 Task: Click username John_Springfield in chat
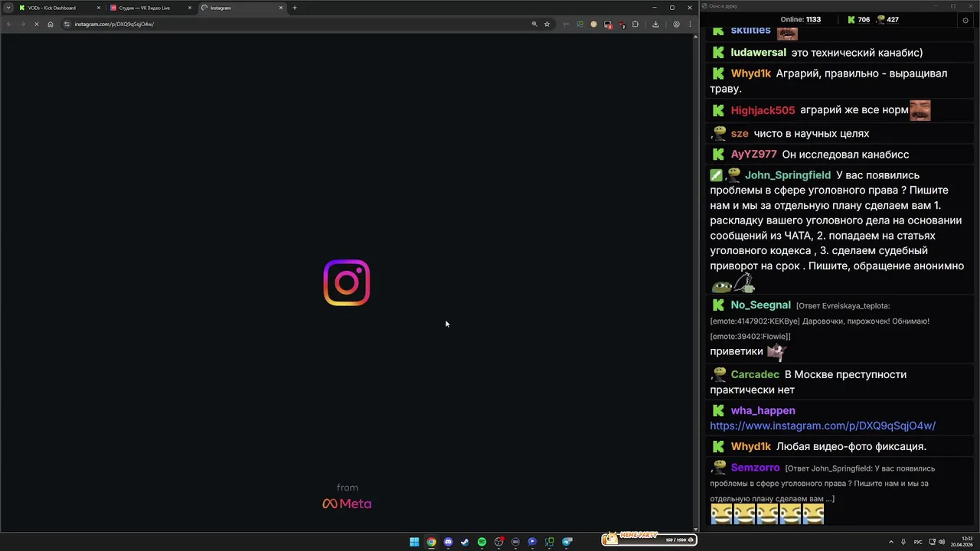787,175
